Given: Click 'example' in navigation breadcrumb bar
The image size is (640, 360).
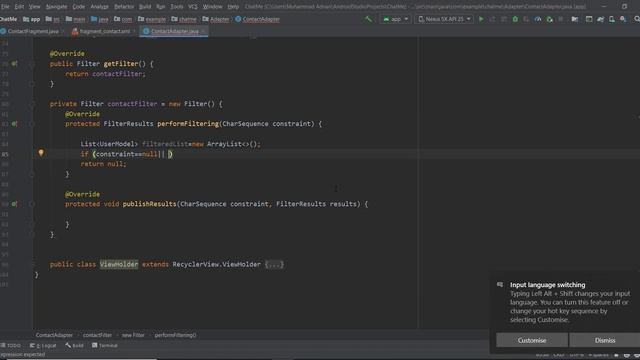Looking at the screenshot, I should point(152,19).
